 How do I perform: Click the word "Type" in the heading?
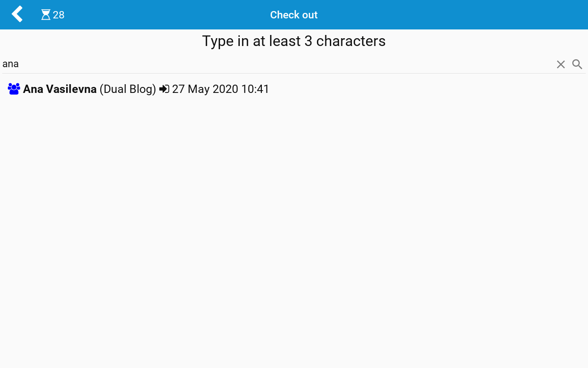pyautogui.click(x=218, y=41)
